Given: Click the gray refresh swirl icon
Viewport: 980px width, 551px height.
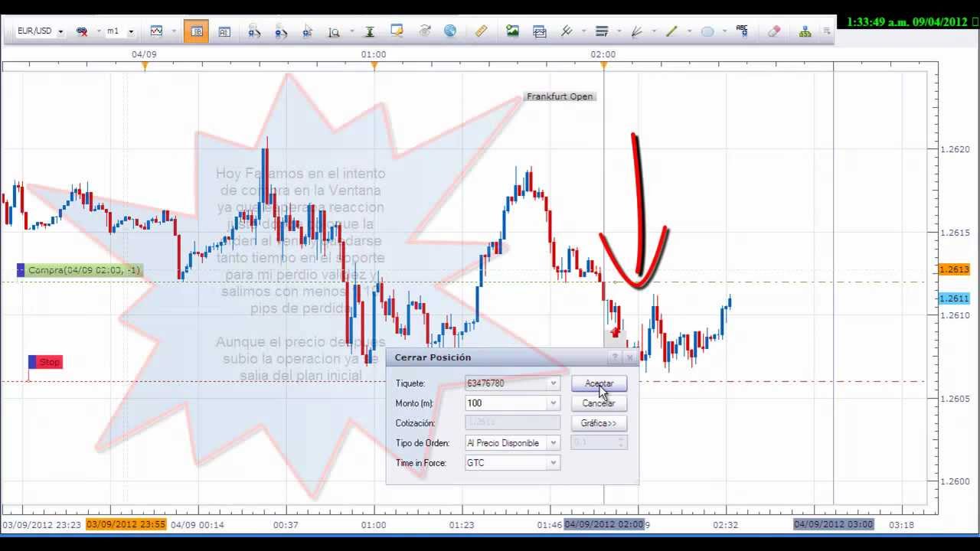Looking at the screenshot, I should point(425,31).
